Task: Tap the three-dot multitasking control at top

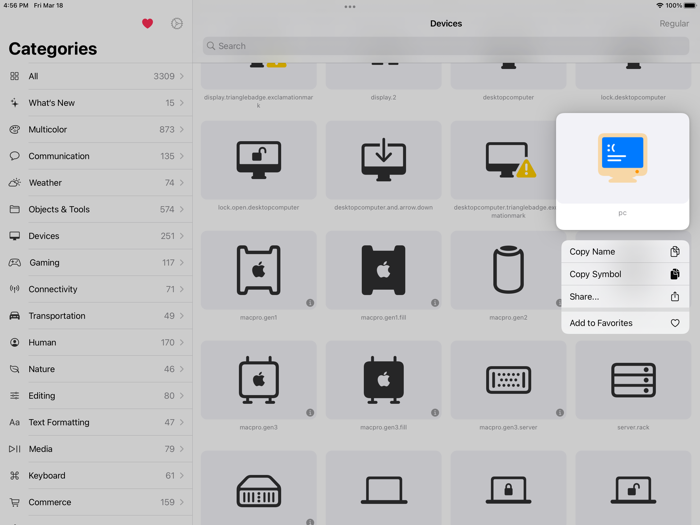Action: pyautogui.click(x=350, y=7)
